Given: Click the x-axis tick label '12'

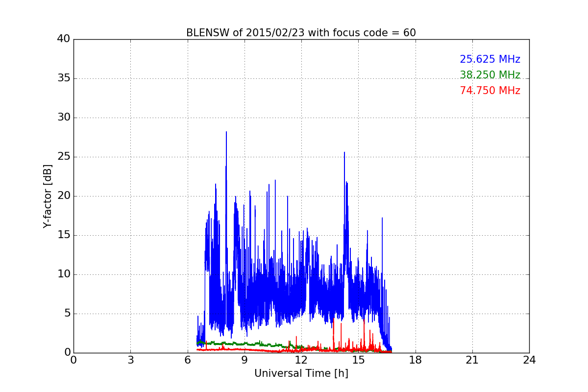Looking at the screenshot, I should point(301,360).
